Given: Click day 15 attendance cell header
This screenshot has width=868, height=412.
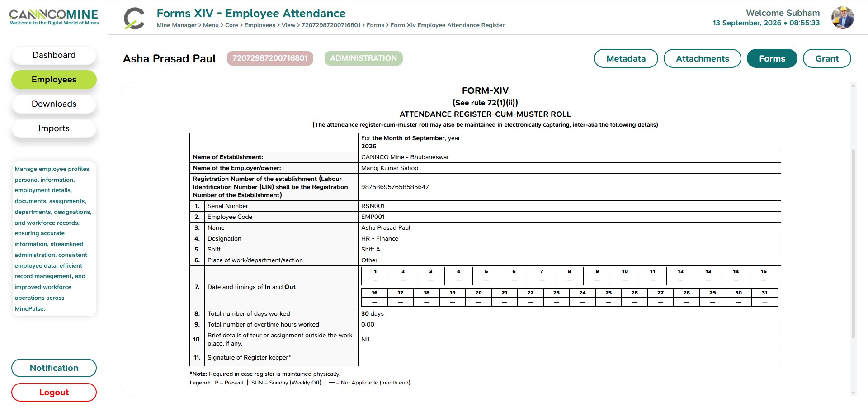Looking at the screenshot, I should pos(764,272).
